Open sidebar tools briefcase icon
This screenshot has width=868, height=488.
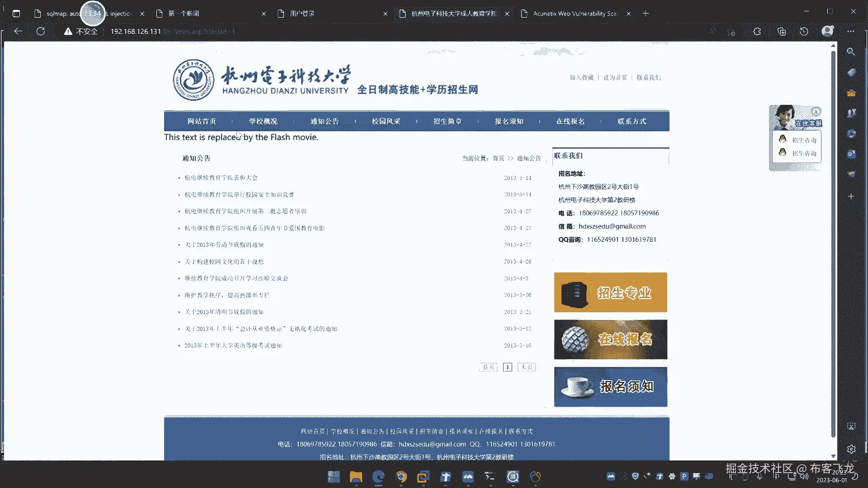coord(851,93)
